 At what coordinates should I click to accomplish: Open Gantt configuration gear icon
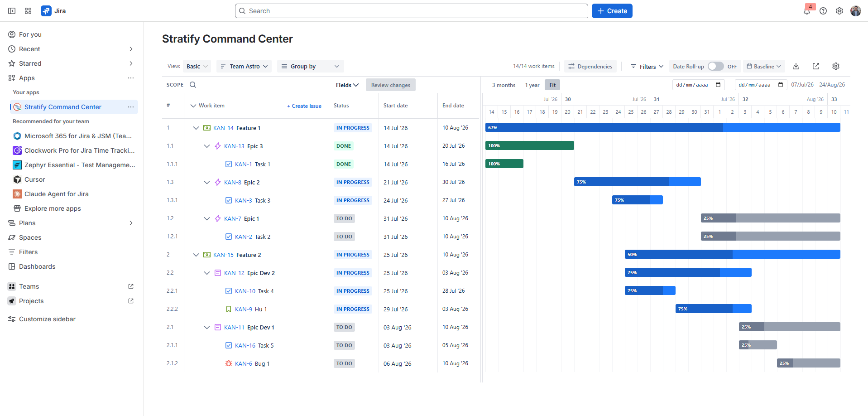click(836, 66)
